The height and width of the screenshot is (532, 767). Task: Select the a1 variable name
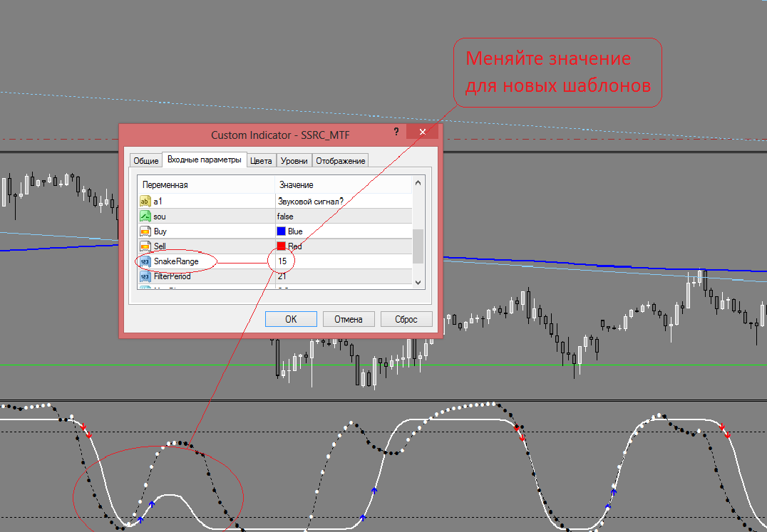point(158,202)
